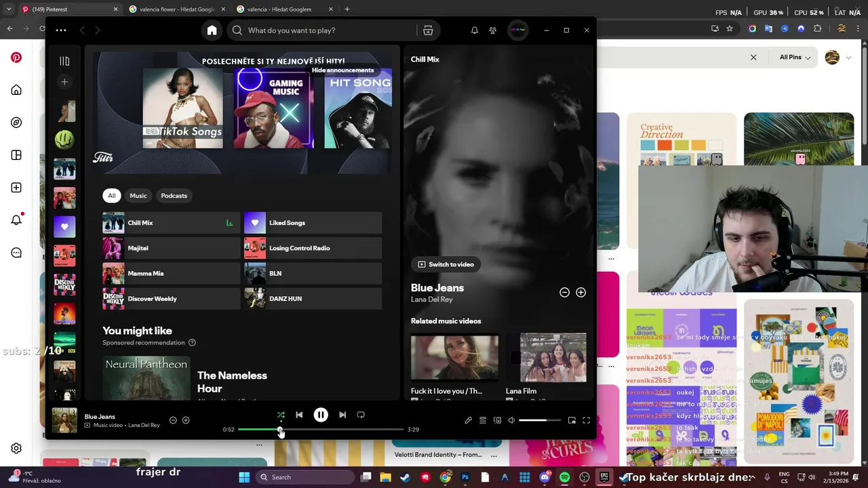This screenshot has width=868, height=488.
Task: Open DANZ HUN shortcut
Action: (x=313, y=299)
